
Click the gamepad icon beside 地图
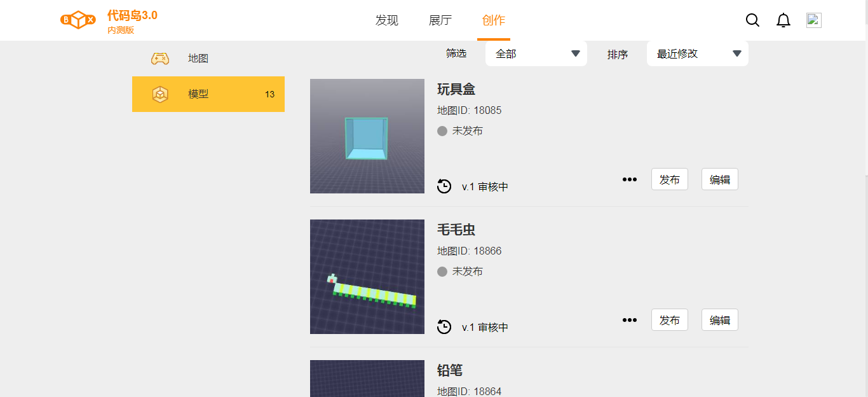pyautogui.click(x=160, y=59)
